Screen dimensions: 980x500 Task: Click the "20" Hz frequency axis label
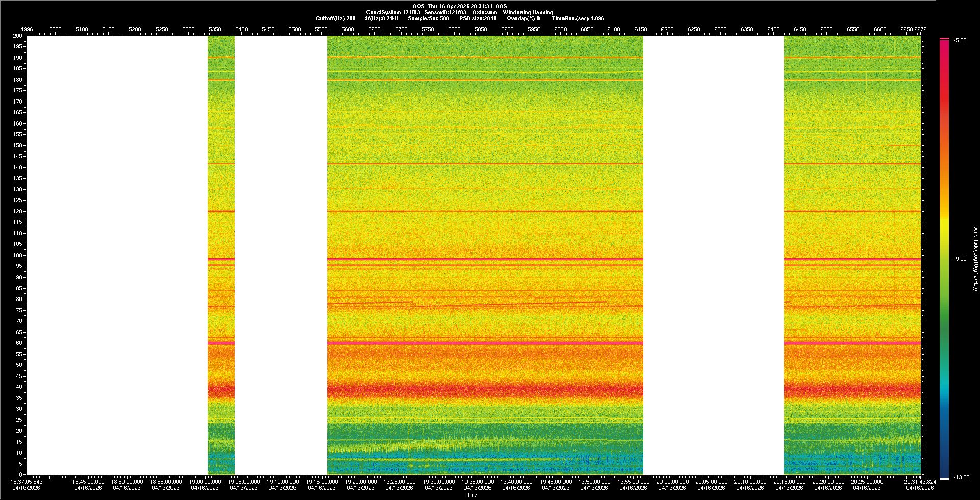coord(19,431)
